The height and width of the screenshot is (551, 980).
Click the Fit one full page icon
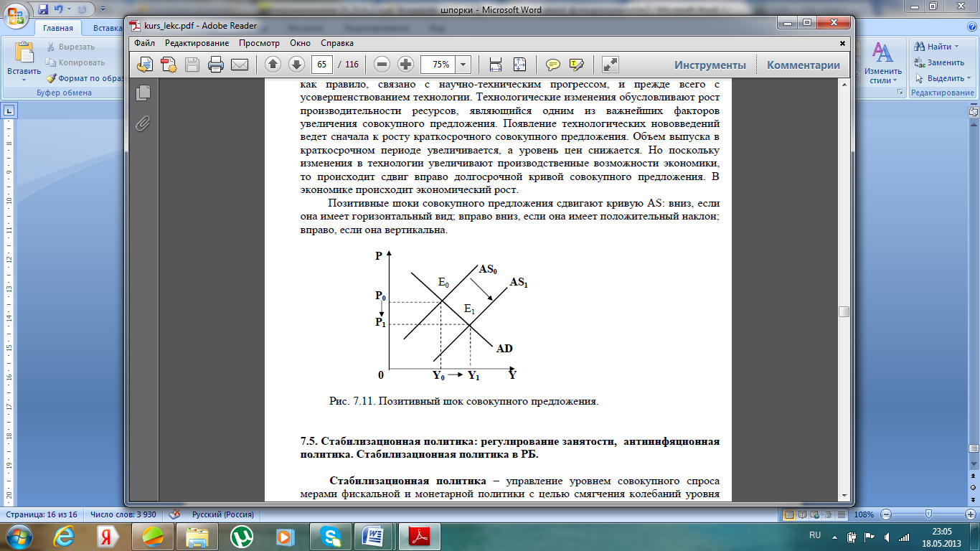(x=519, y=65)
